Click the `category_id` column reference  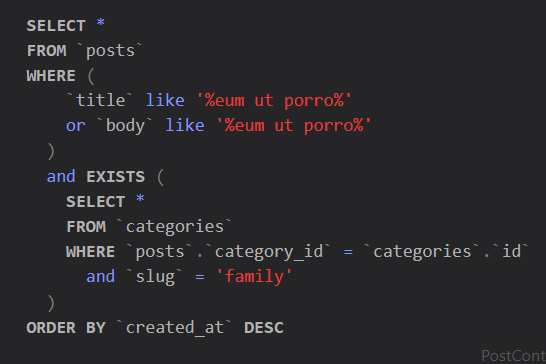tap(268, 252)
